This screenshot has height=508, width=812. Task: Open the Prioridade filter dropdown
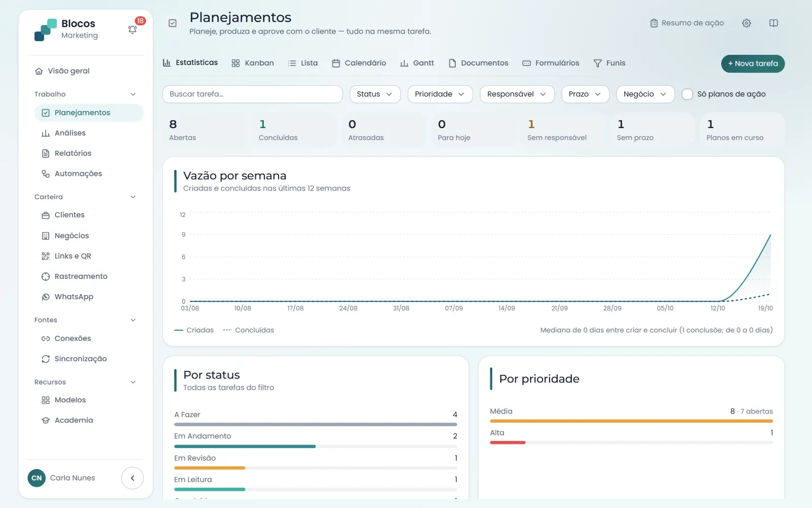(x=440, y=94)
